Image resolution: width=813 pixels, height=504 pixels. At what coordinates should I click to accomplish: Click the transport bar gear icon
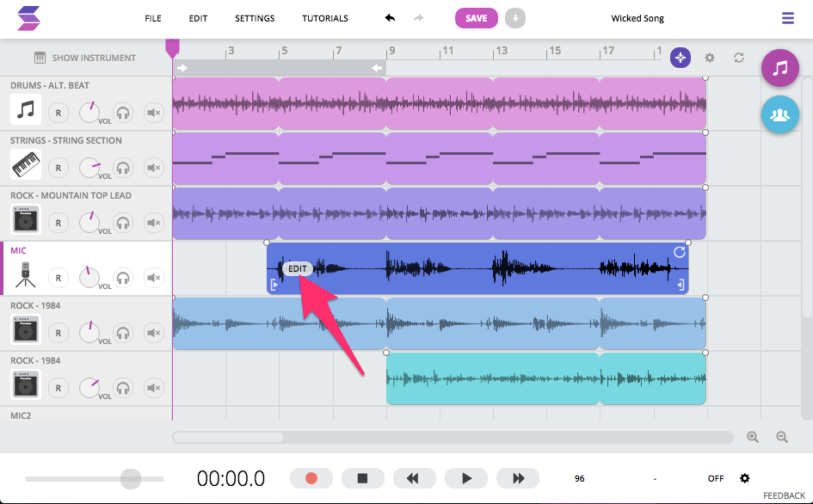[744, 478]
